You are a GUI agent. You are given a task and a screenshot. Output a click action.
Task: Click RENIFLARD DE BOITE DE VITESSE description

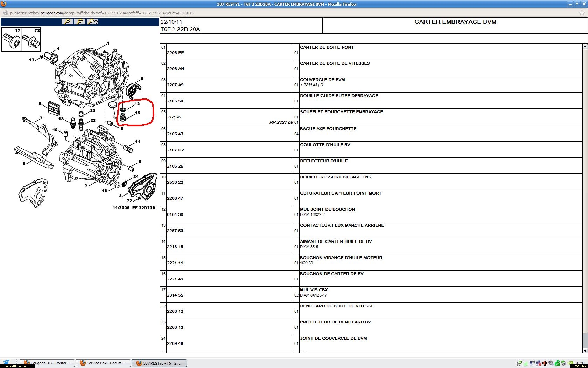[337, 306]
